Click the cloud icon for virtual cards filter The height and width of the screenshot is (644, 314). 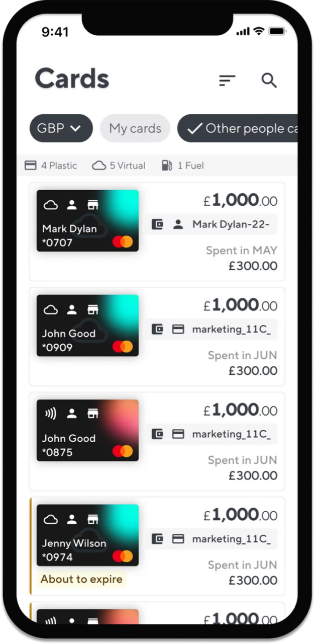pyautogui.click(x=98, y=165)
